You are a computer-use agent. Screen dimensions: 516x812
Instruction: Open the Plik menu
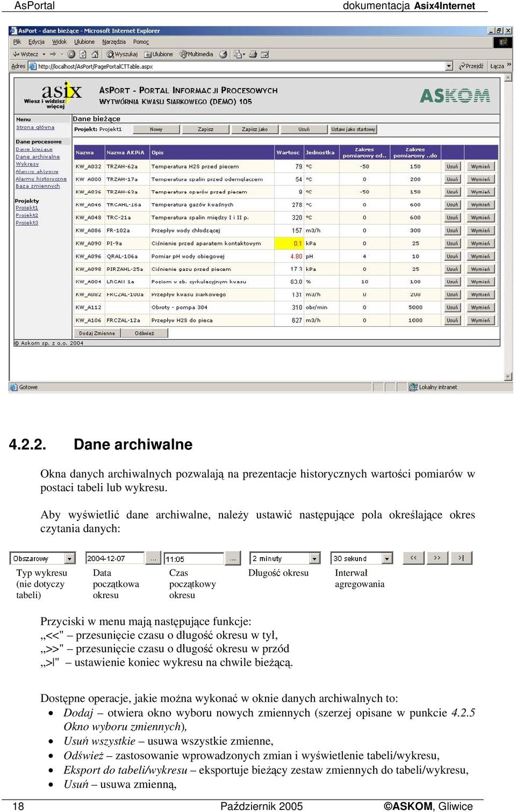[x=17, y=42]
